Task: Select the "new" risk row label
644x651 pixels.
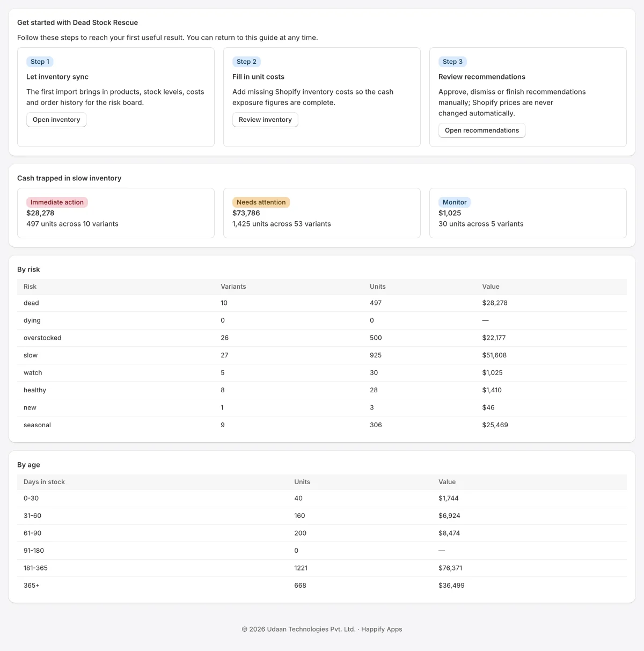Action: [x=30, y=408]
